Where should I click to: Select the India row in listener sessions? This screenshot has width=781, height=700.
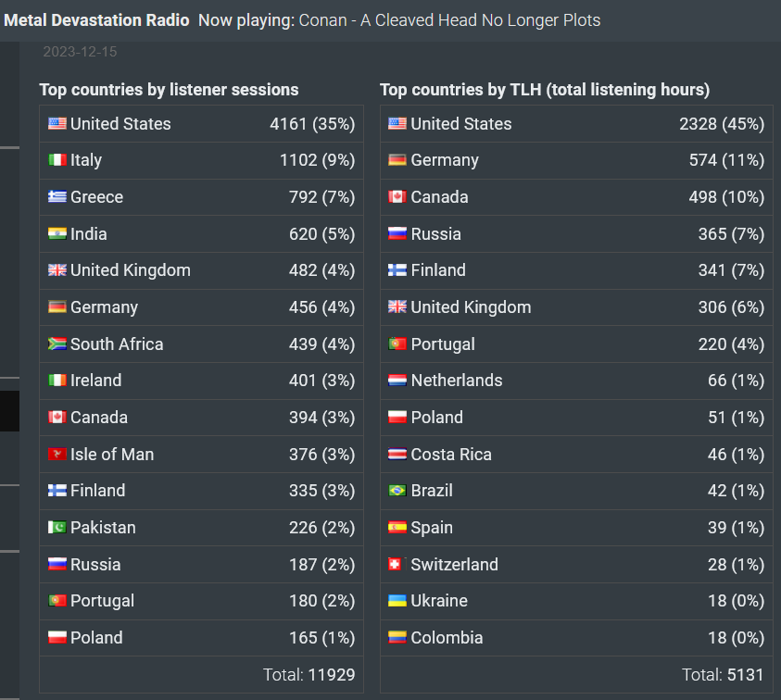pyautogui.click(x=201, y=234)
